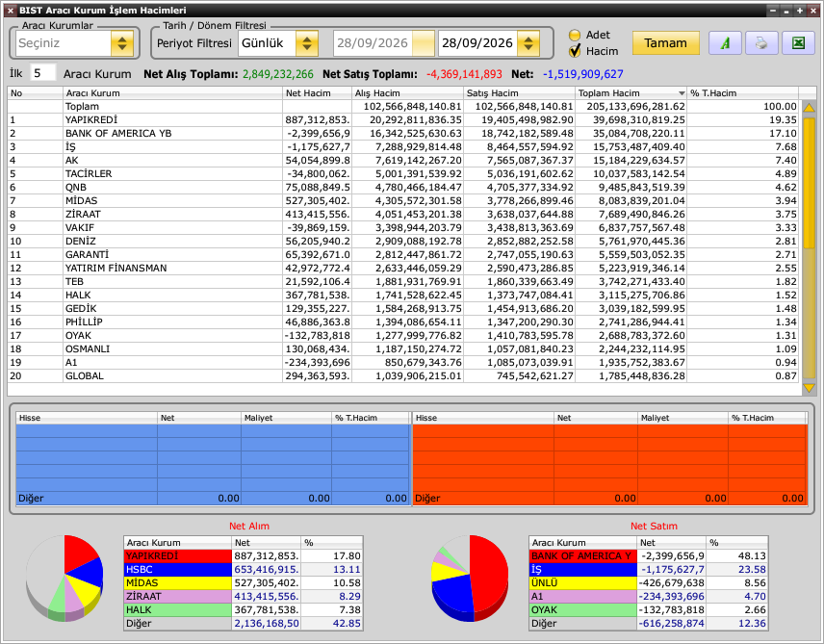
Task: Click the scroll up arrow of table
Action: (809, 107)
